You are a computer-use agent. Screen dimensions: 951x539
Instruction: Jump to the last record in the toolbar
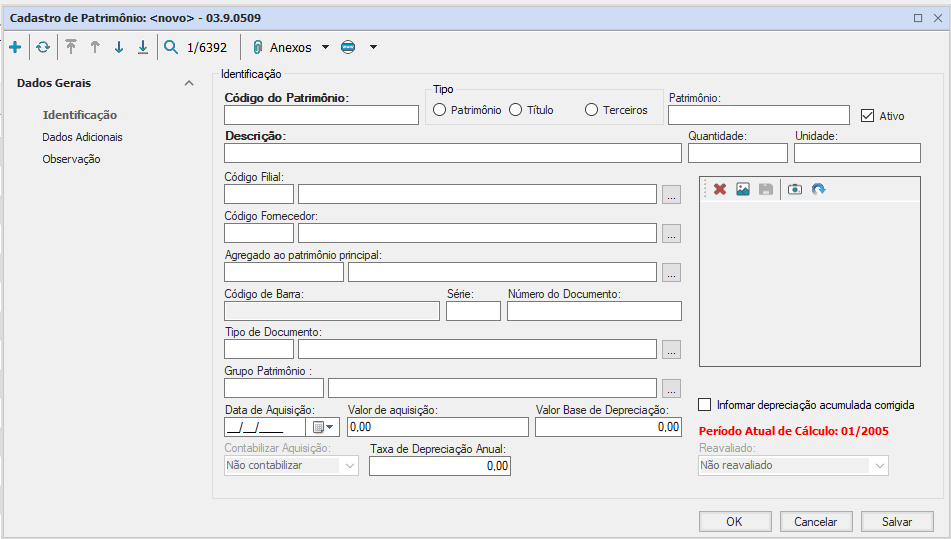(143, 47)
